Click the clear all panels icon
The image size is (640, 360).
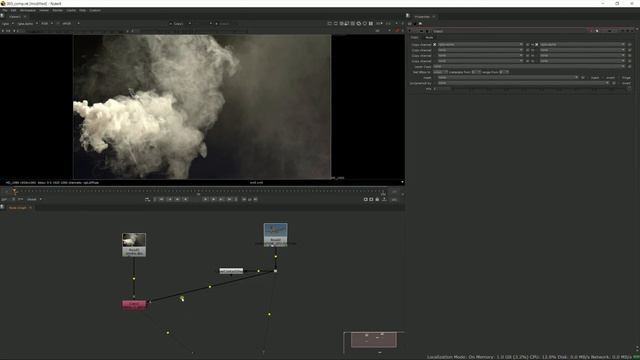click(x=420, y=24)
